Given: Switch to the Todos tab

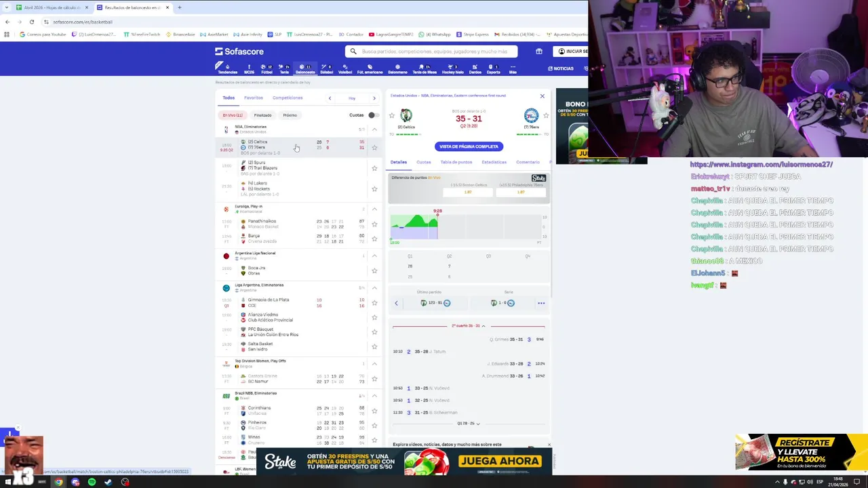Looking at the screenshot, I should pyautogui.click(x=229, y=98).
